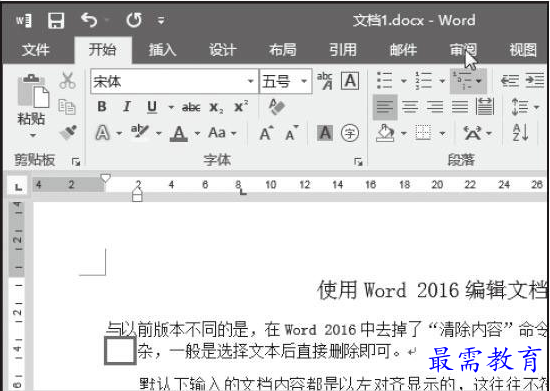Expand the underline style dropdown

coord(171,107)
